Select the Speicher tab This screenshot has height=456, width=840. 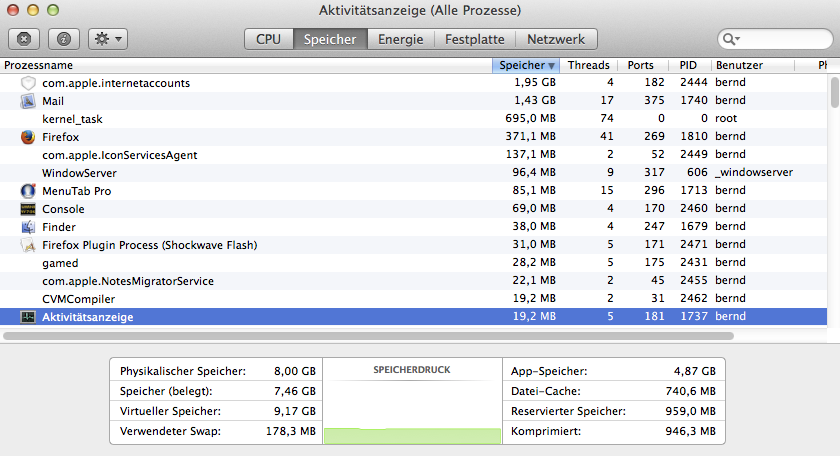tap(330, 39)
